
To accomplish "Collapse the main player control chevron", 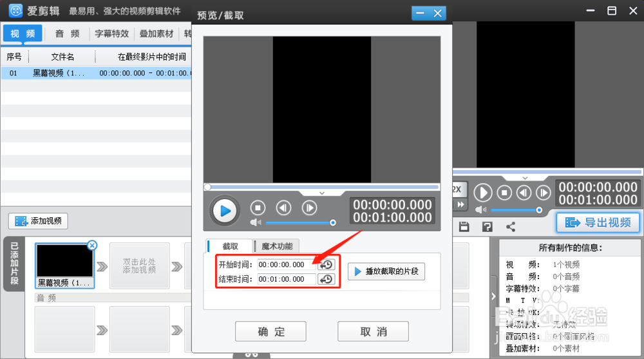I will (525, 178).
